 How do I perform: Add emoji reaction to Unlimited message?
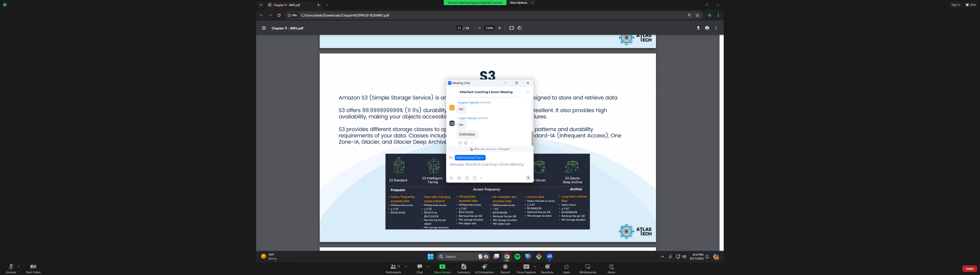point(466,143)
